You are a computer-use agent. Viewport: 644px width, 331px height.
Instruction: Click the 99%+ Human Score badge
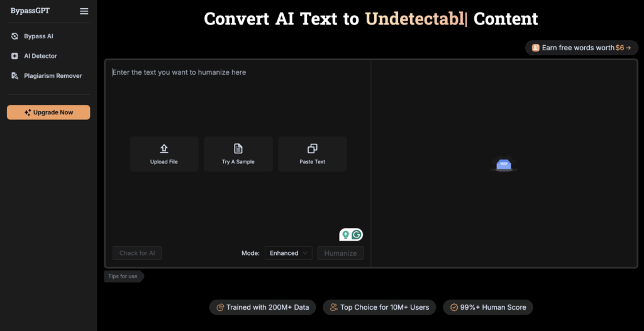[x=488, y=307]
